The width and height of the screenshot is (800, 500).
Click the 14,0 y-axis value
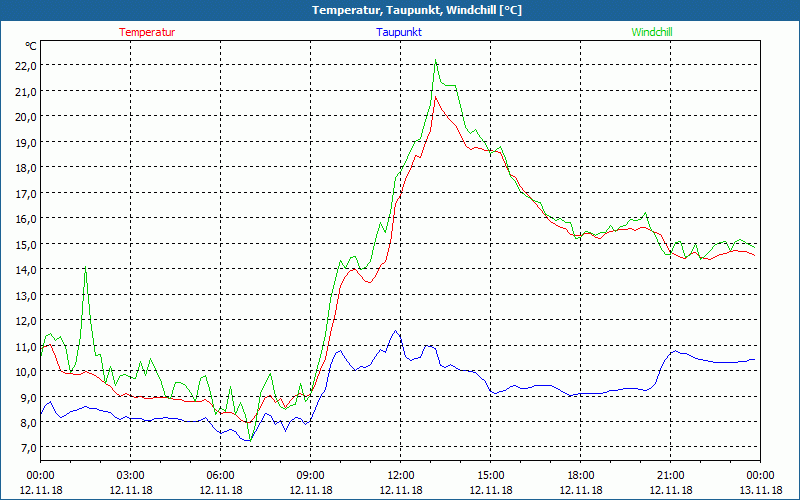(x=26, y=270)
